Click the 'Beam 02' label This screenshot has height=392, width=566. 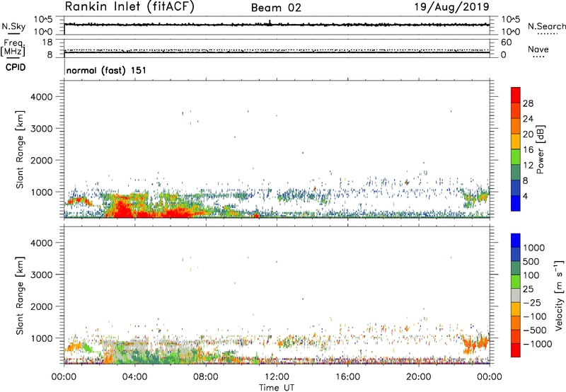276,8
